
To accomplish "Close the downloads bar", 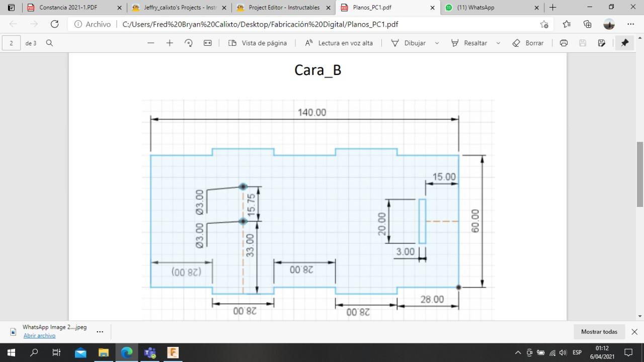I will 634,332.
